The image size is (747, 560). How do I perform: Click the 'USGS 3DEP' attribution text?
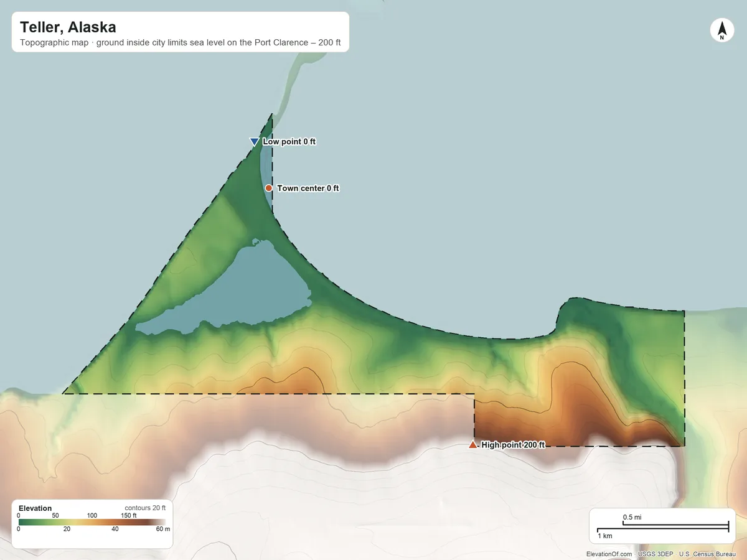coord(655,554)
